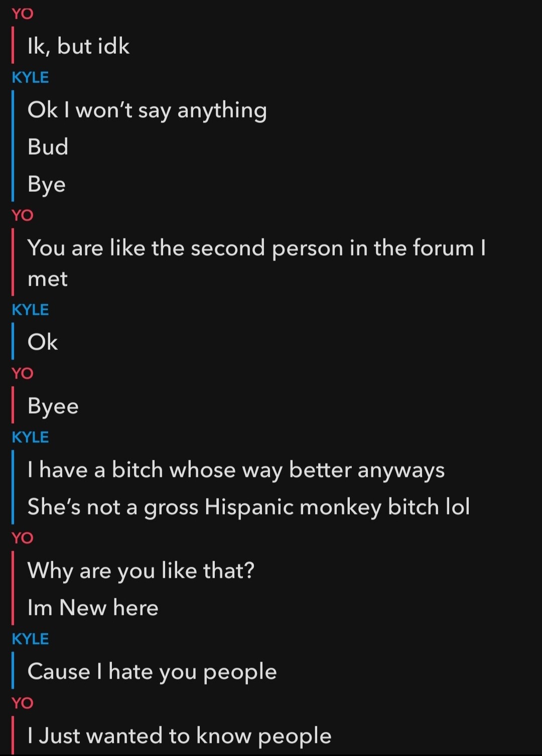Tap the topmost YO sender label
542x756 pixels.
click(23, 14)
